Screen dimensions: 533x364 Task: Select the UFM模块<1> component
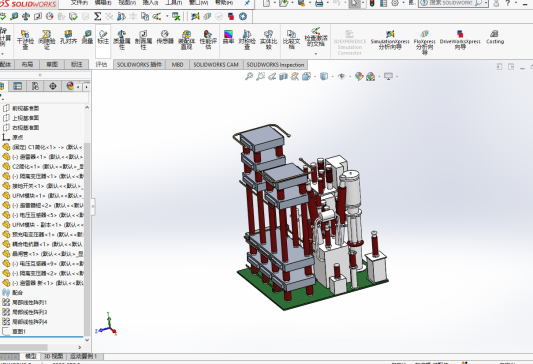coord(42,195)
